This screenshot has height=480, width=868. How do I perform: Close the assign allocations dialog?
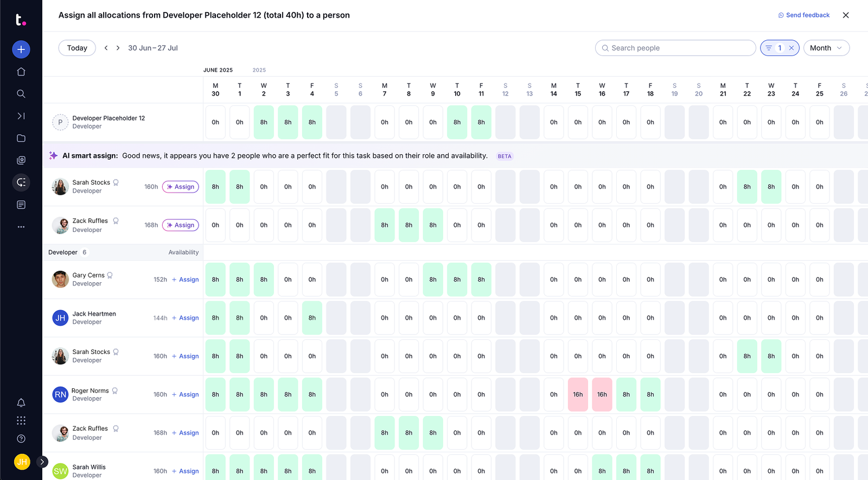846,15
